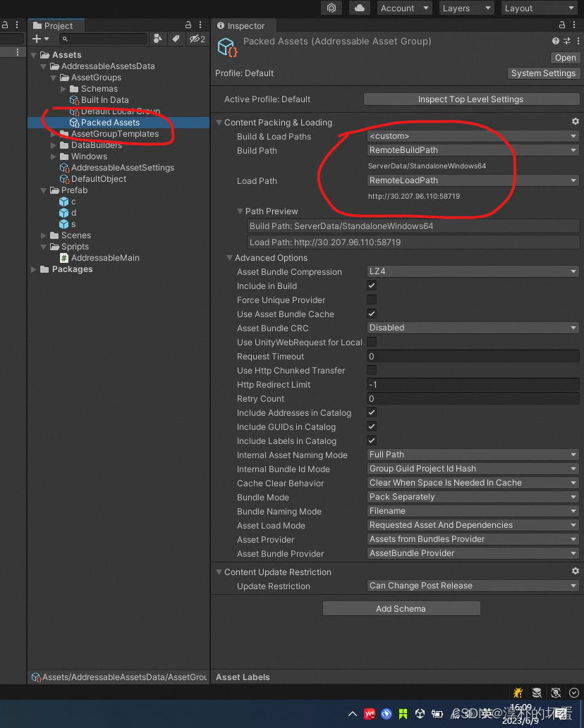
Task: Open Build & Load Paths custom dropdown
Action: point(473,136)
